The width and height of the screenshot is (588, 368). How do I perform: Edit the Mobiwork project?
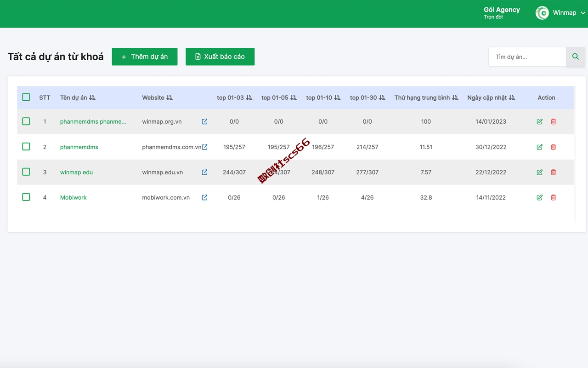540,197
